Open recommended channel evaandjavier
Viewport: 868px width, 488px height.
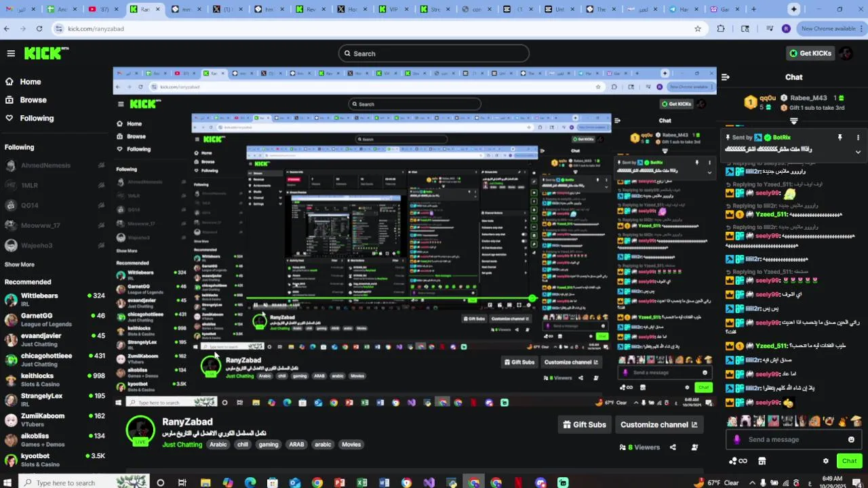[x=53, y=340]
